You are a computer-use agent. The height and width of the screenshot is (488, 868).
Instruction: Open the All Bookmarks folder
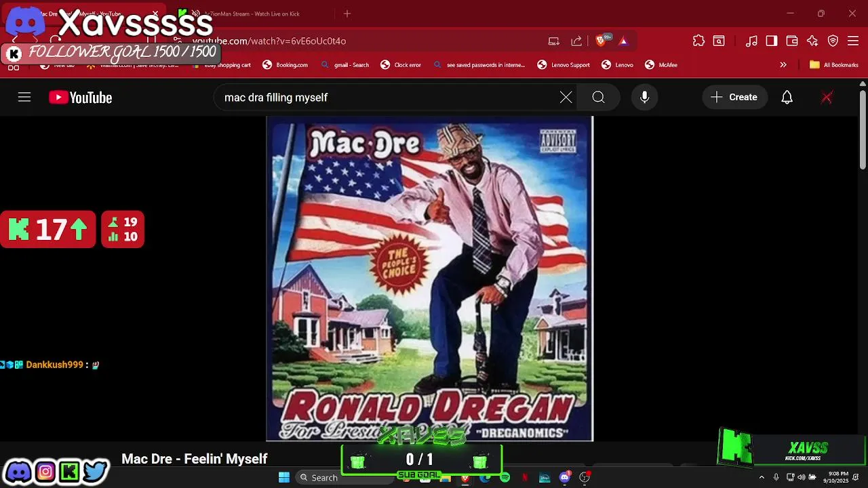833,65
